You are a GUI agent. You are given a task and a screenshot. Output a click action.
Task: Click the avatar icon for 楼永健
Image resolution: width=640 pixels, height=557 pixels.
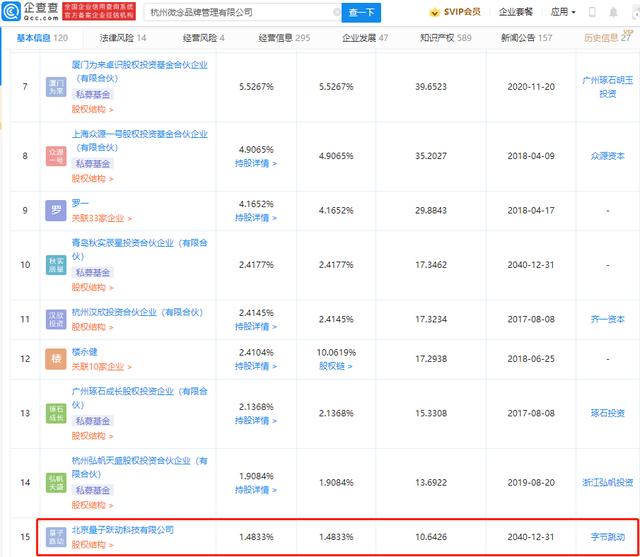pyautogui.click(x=56, y=359)
